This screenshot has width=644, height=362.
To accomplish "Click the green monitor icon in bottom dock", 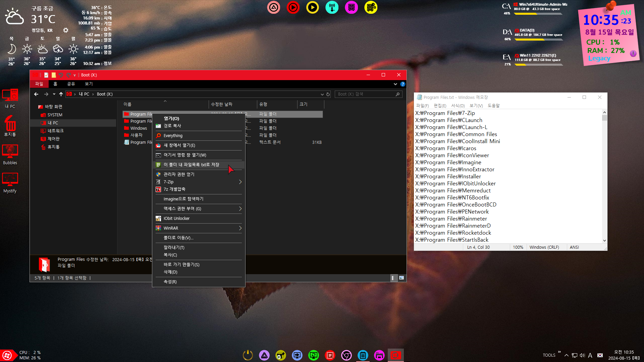I will click(314, 355).
